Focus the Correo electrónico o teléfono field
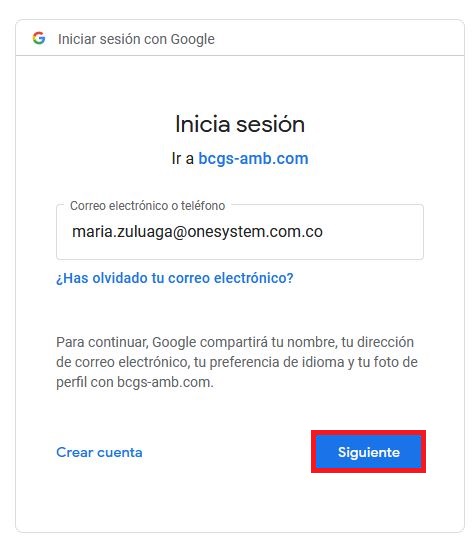The image size is (473, 545). point(240,232)
